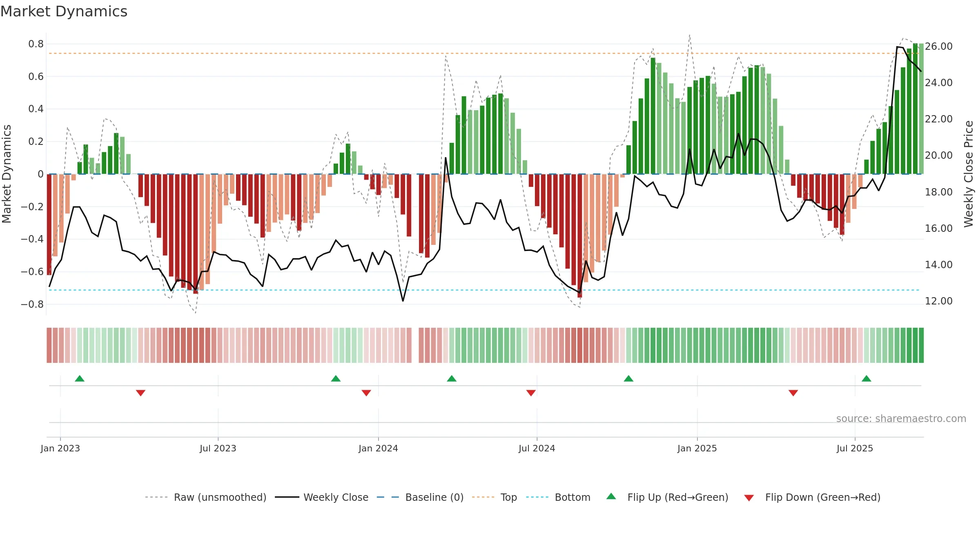The width and height of the screenshot is (980, 551).
Task: Click the chart title Market Dynamics at top
Action: (64, 11)
